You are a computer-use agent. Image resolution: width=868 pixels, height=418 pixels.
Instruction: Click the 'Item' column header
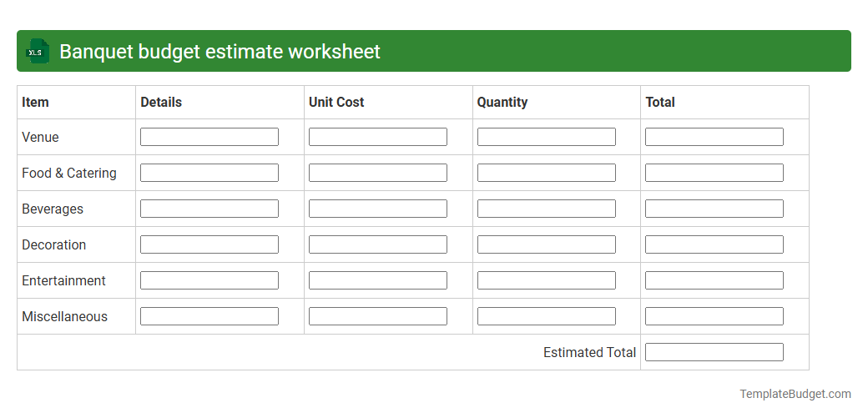click(35, 103)
